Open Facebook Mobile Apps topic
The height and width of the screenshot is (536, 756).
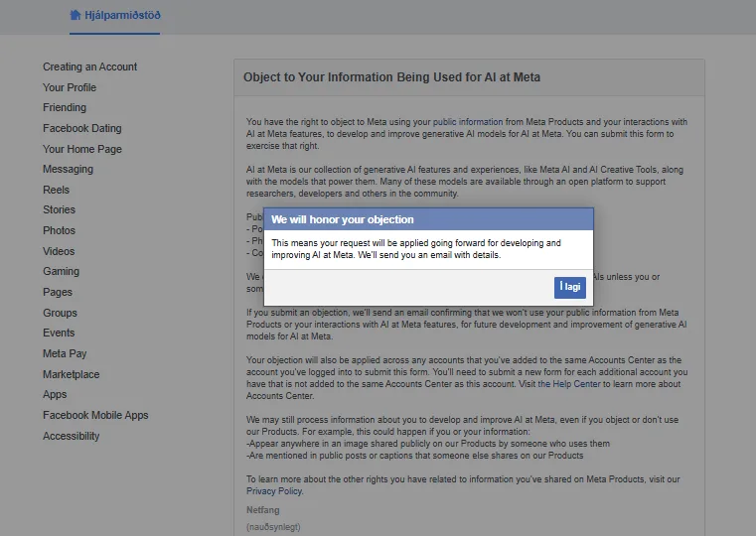[95, 416]
